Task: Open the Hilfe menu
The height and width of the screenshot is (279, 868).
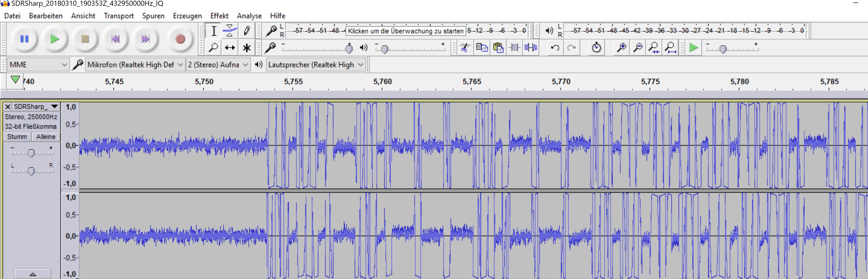Action: point(278,16)
